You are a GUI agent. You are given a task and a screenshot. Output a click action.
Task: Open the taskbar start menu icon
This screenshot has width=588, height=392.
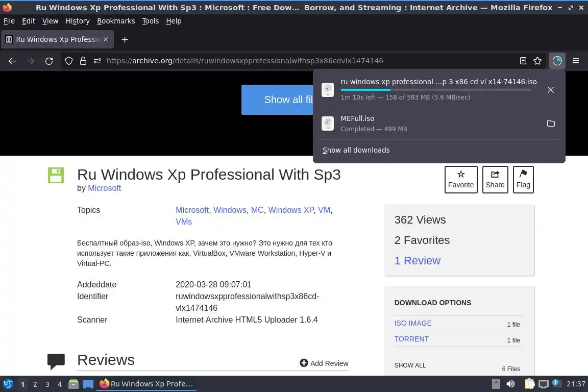tap(8, 384)
